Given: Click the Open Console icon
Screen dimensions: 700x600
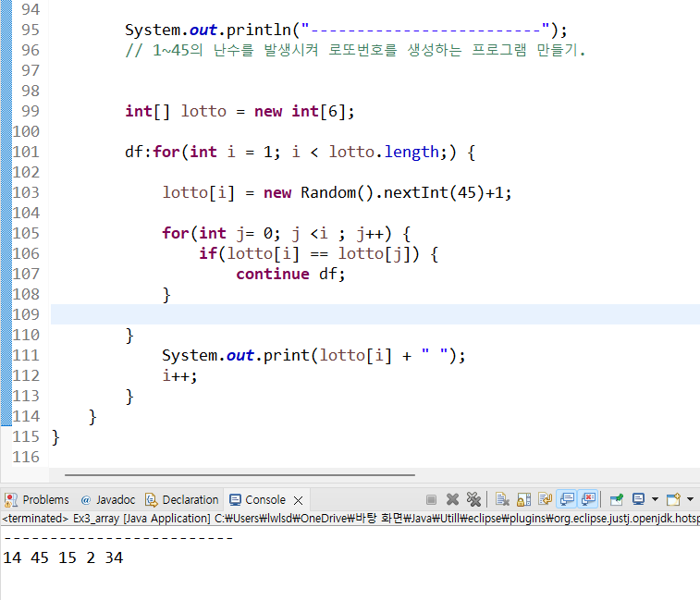Looking at the screenshot, I should point(673,499).
